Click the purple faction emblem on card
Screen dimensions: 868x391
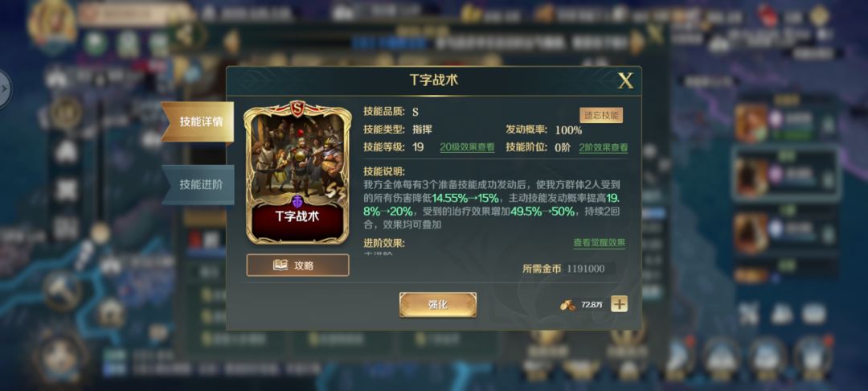[x=298, y=200]
